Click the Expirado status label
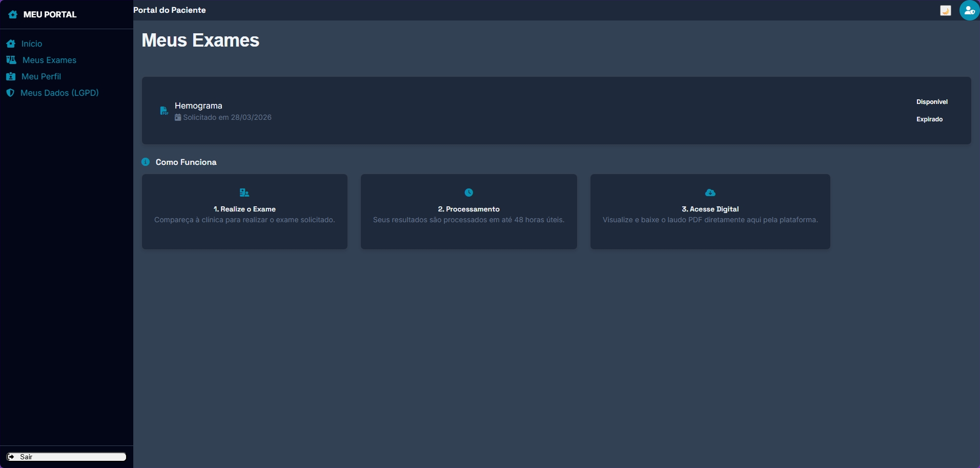980x468 pixels. coord(929,119)
